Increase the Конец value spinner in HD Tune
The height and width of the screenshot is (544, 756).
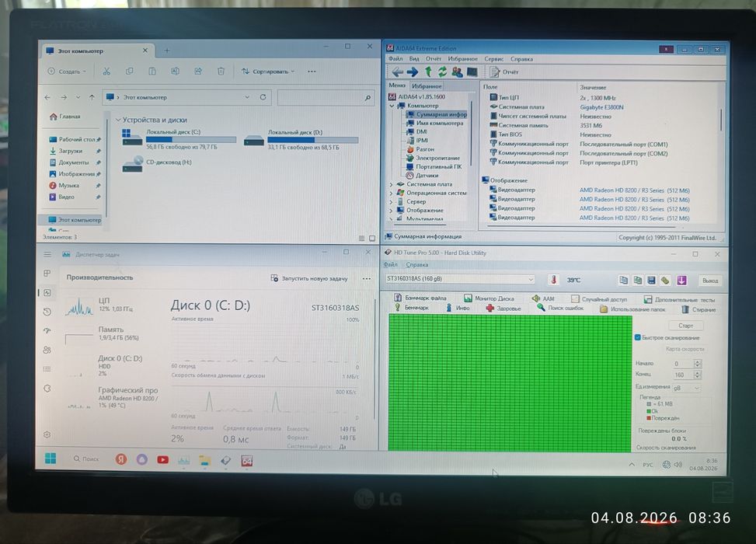[x=697, y=372]
